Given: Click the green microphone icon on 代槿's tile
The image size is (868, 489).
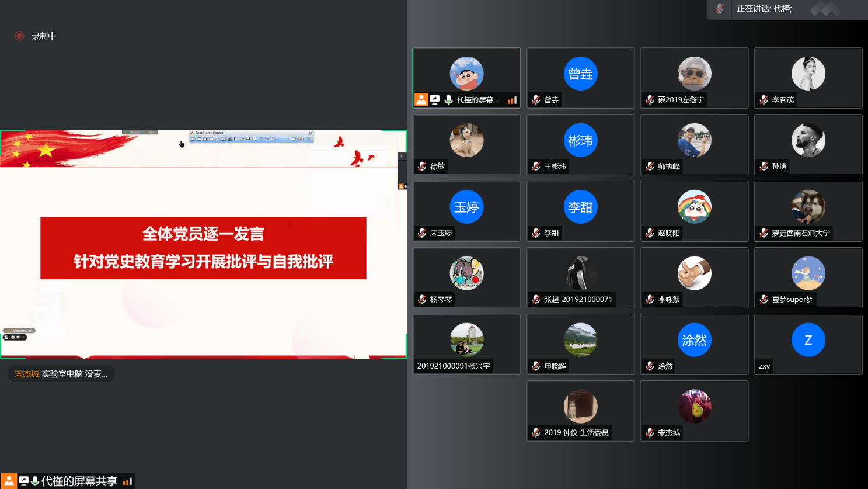Looking at the screenshot, I should coord(448,100).
